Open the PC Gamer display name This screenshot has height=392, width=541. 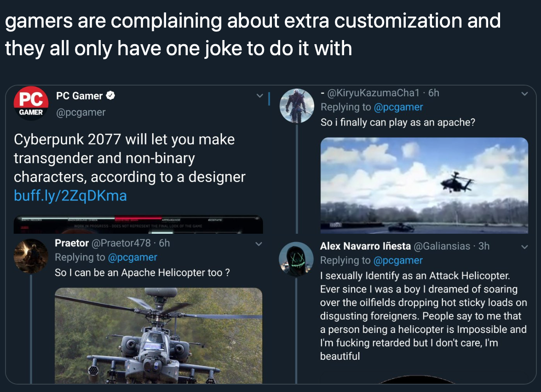[79, 96]
